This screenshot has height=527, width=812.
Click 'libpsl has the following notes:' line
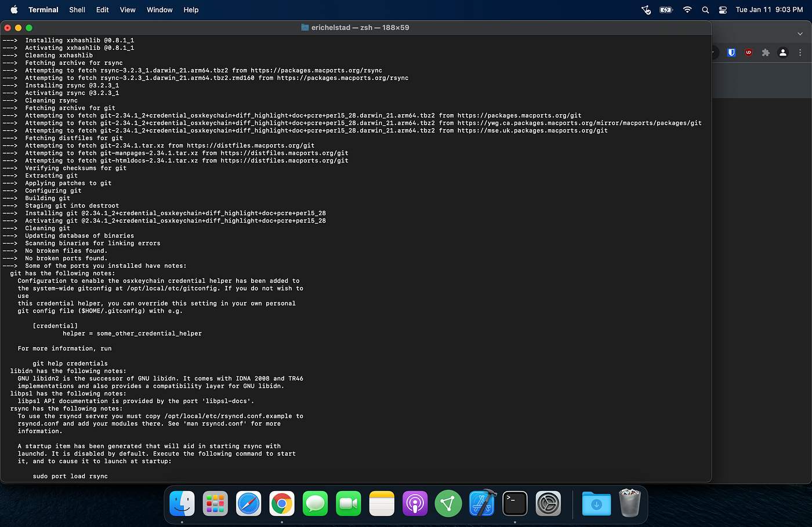click(68, 393)
